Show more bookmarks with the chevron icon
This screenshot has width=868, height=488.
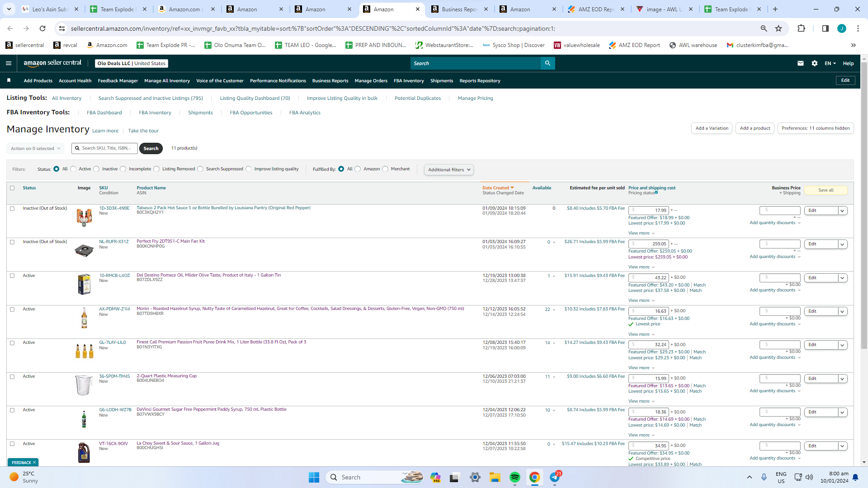[854, 45]
